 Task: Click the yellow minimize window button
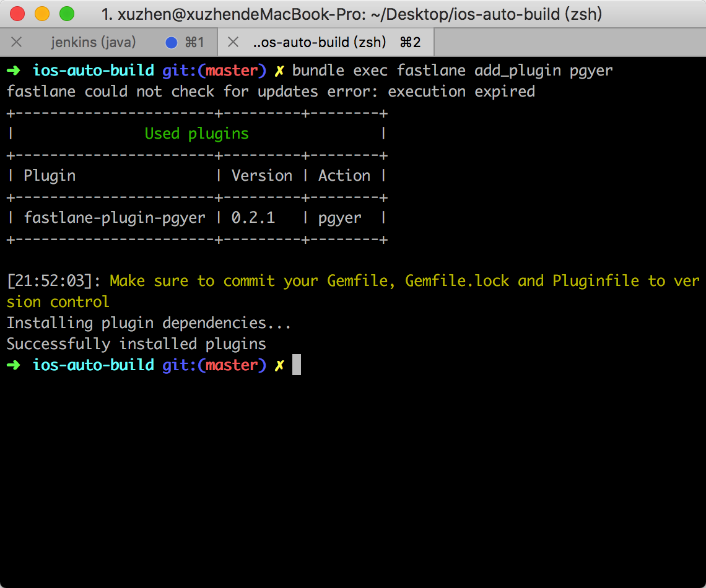(x=42, y=14)
